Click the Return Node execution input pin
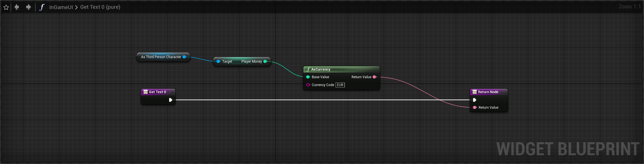This screenshot has height=164, width=644. pos(475,100)
